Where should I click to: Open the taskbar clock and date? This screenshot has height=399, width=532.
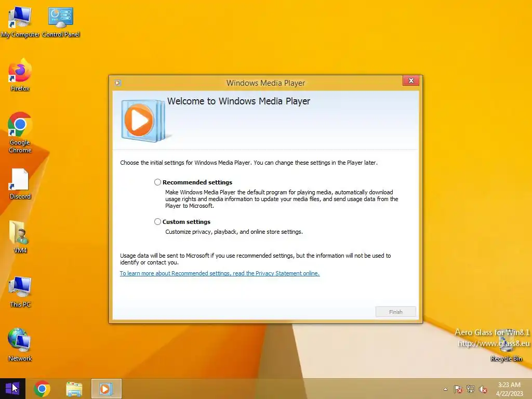tap(509, 389)
